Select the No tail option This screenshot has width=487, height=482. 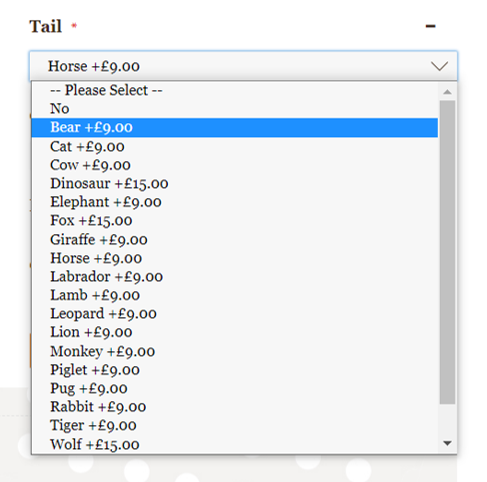(235, 109)
